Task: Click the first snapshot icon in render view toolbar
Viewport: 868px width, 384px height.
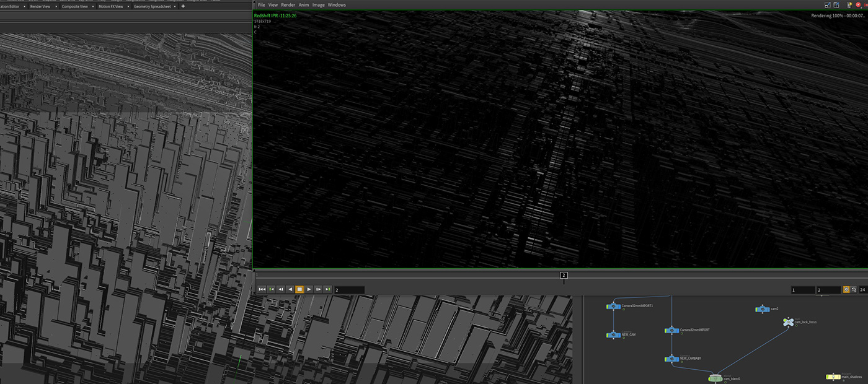Action: (x=827, y=5)
